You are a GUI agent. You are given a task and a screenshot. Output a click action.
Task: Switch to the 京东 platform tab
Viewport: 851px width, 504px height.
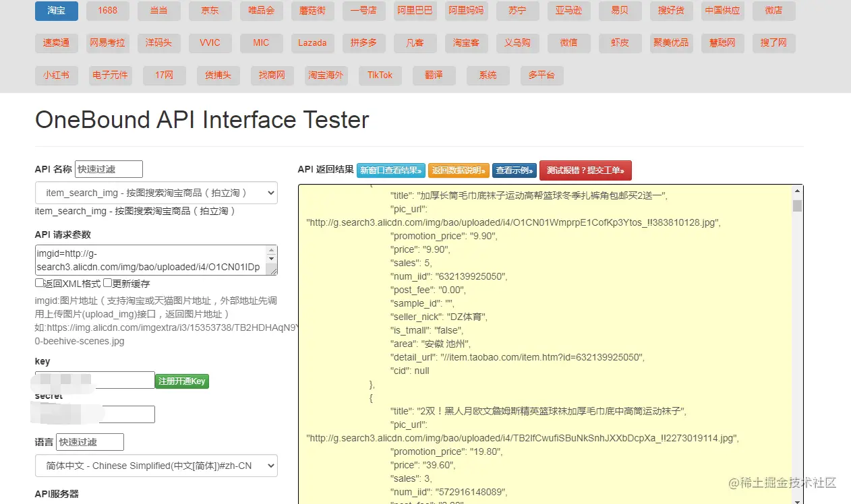click(x=210, y=11)
